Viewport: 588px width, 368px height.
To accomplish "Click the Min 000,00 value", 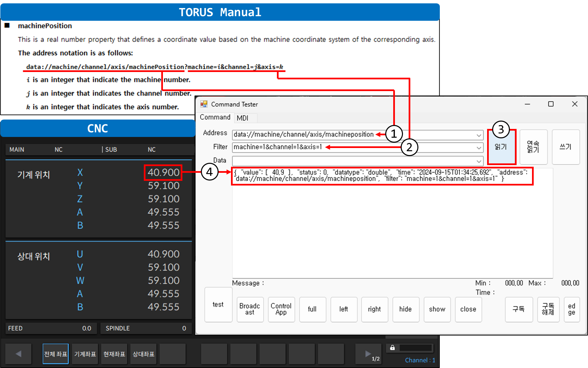I will (514, 283).
